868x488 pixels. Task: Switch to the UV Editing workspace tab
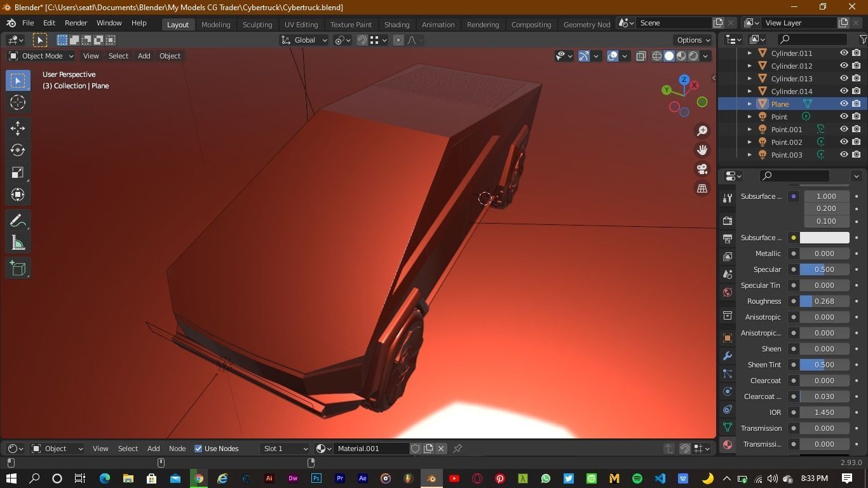[x=301, y=24]
